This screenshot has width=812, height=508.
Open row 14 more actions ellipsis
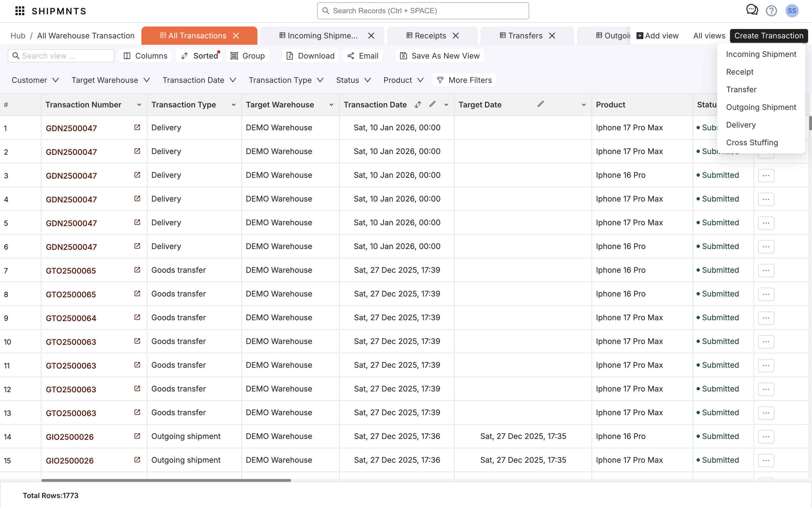pos(766,436)
